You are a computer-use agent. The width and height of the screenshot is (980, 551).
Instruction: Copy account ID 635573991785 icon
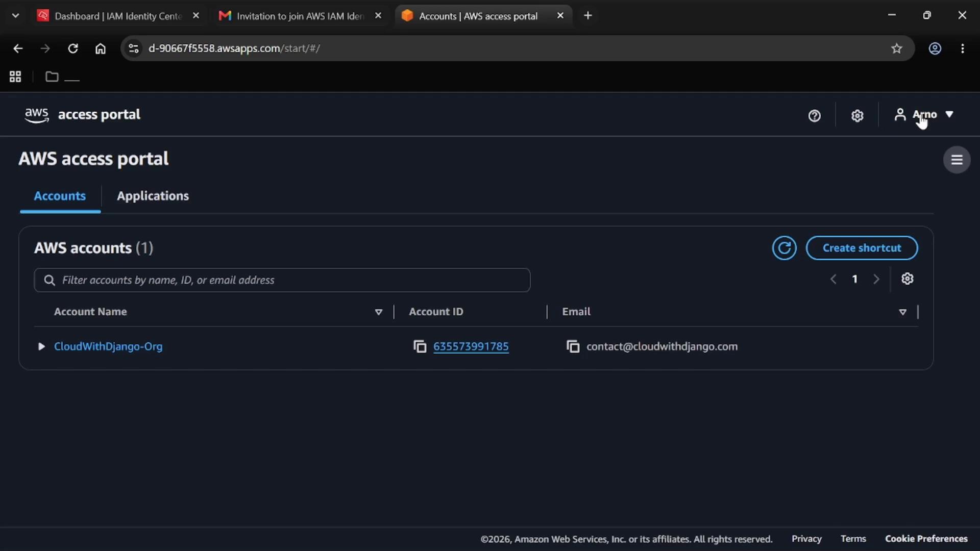click(x=420, y=346)
